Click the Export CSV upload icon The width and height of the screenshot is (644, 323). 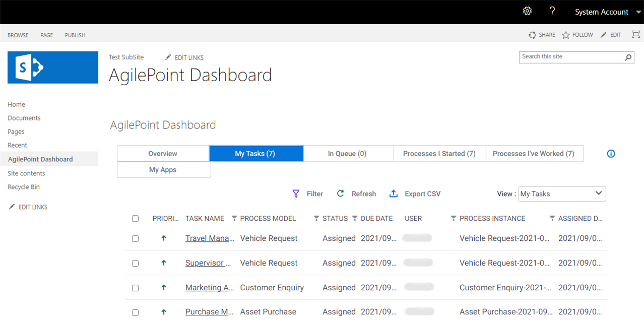(394, 193)
